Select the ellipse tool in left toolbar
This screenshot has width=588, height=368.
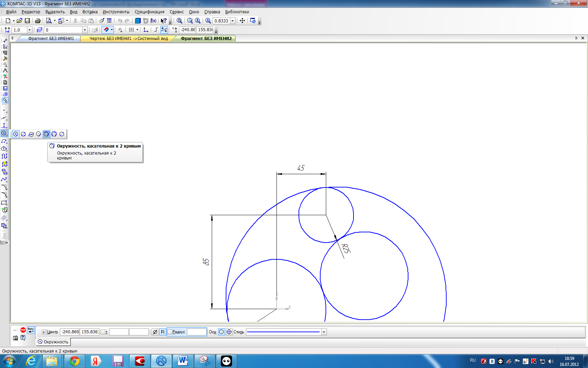(x=4, y=149)
